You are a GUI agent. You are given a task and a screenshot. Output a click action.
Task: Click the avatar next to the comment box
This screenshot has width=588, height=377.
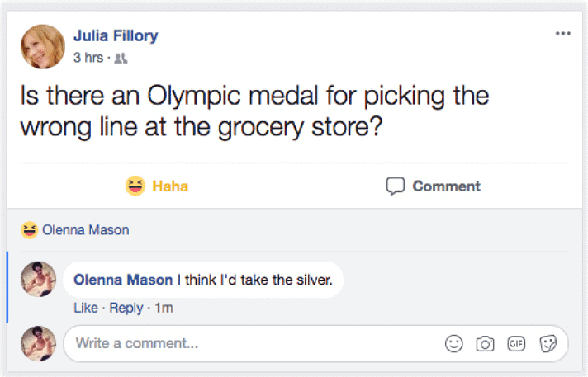tap(38, 343)
